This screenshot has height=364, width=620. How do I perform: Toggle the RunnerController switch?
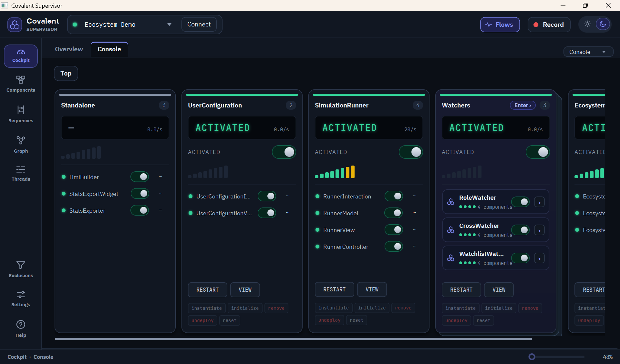(x=394, y=246)
